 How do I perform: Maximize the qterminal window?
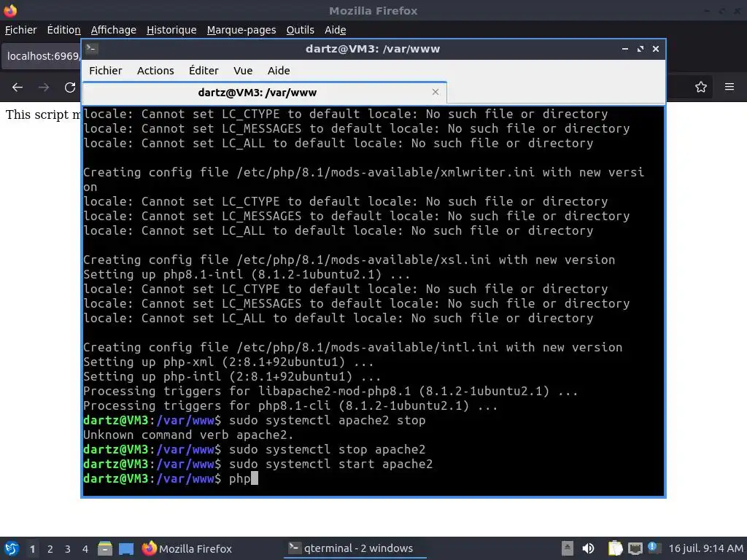pos(640,49)
